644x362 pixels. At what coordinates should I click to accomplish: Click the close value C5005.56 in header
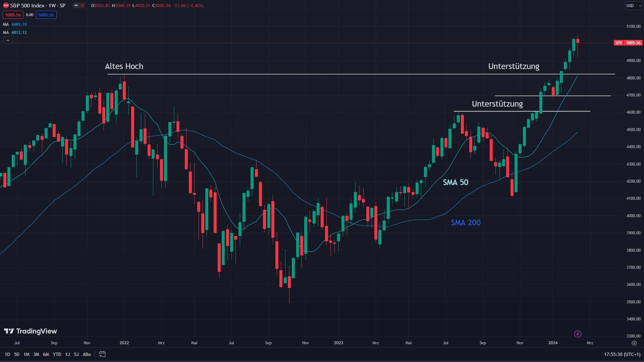tap(161, 6)
